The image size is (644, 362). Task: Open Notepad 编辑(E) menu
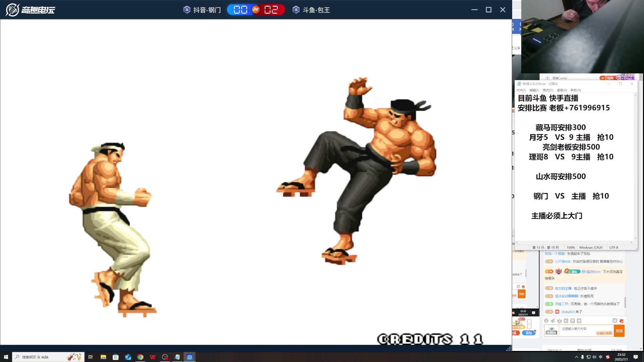pos(534,90)
